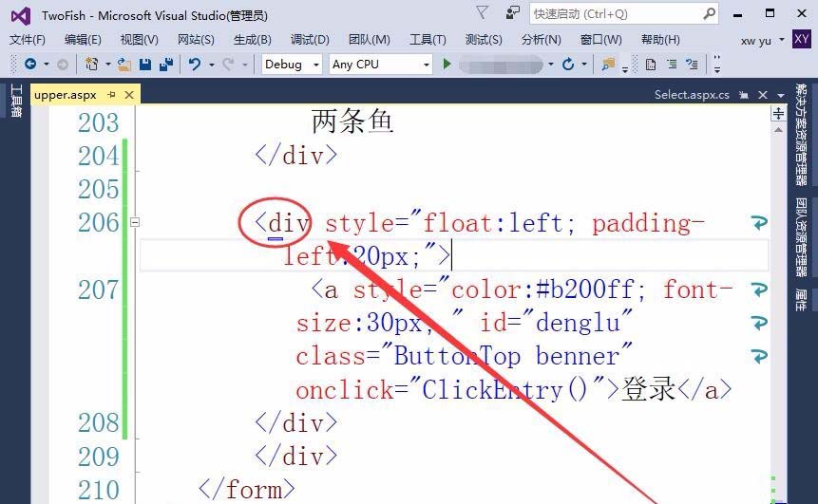Open the active documents list dropdown
The width and height of the screenshot is (818, 504).
(780, 95)
